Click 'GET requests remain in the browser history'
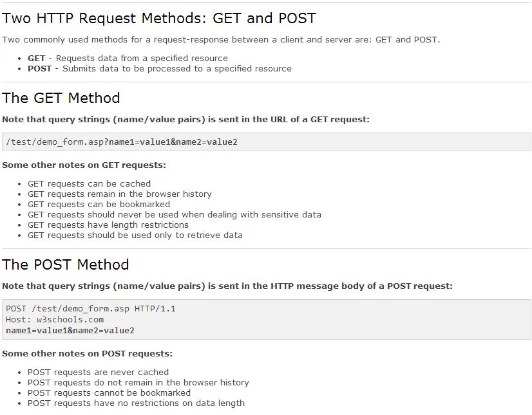The height and width of the screenshot is (415, 532). pos(120,194)
